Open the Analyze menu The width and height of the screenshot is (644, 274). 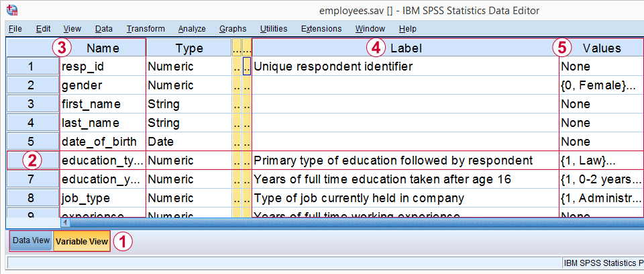click(x=192, y=29)
